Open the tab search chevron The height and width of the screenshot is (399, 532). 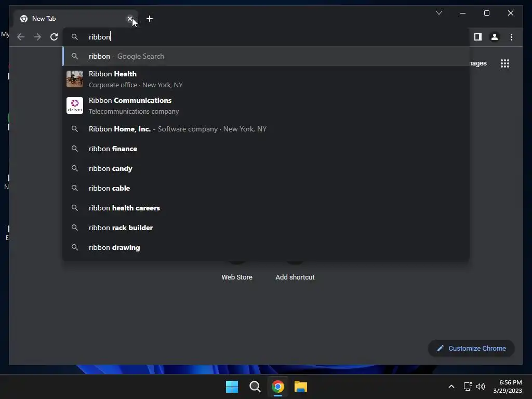[438, 13]
